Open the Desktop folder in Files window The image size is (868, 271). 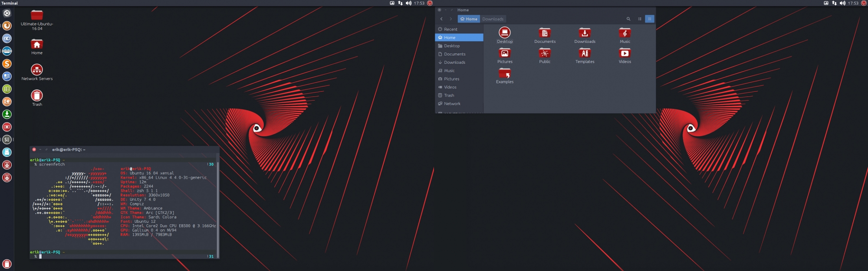pos(505,35)
